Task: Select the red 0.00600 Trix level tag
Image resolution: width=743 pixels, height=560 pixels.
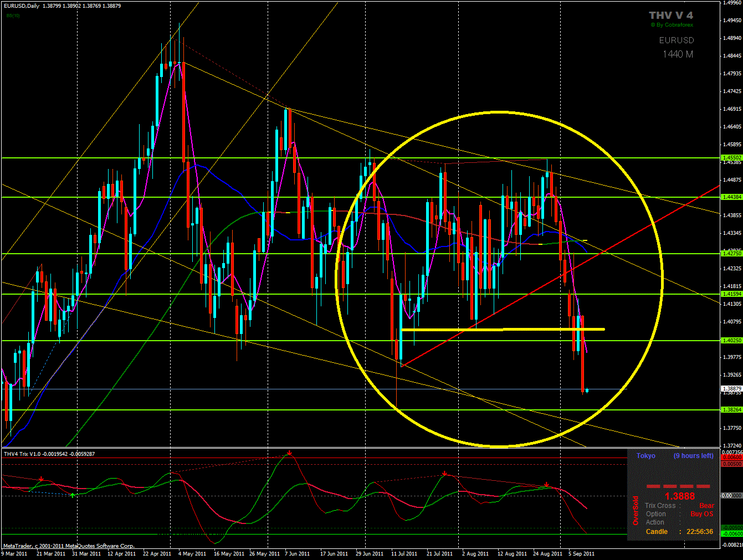Action: pyautogui.click(x=731, y=458)
